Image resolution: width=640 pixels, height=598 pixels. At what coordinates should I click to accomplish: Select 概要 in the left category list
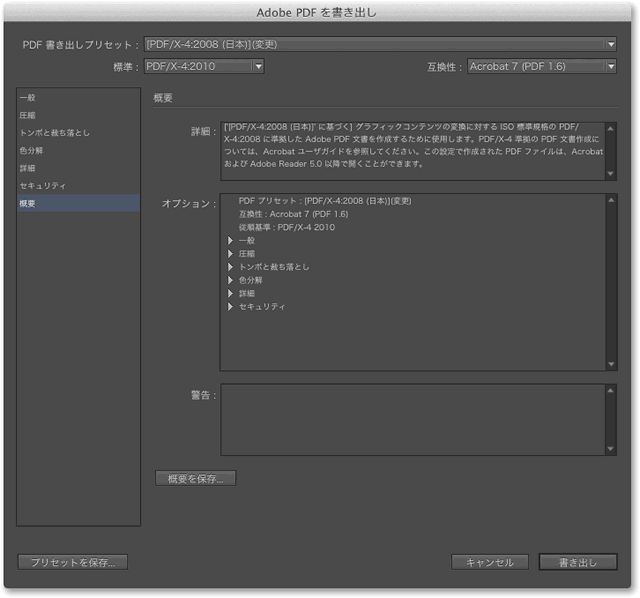pos(27,204)
